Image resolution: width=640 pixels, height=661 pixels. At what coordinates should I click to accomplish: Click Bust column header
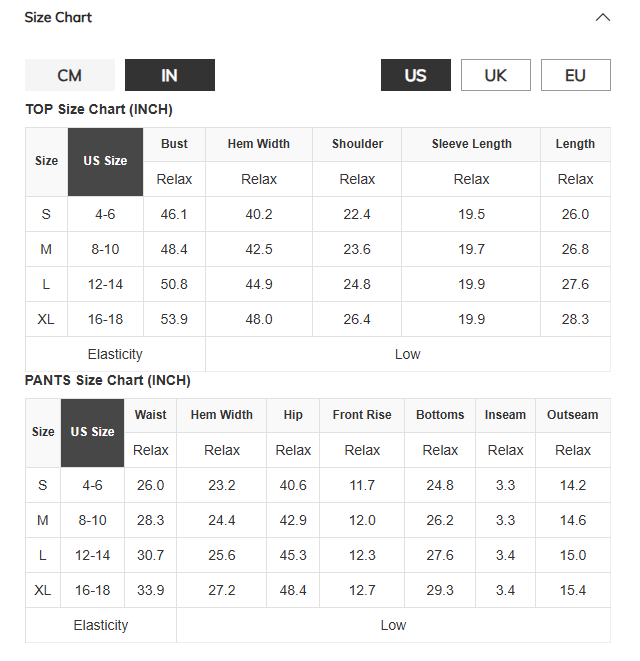tap(174, 144)
